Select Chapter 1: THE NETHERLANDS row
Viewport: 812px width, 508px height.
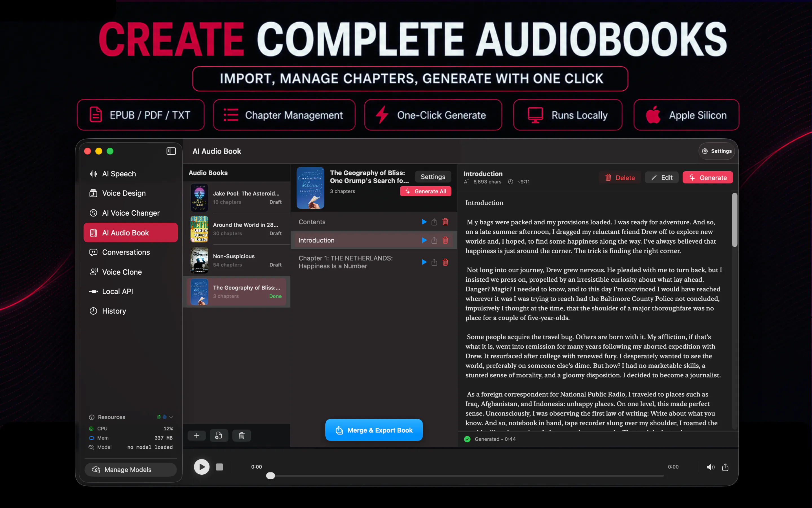click(x=374, y=262)
